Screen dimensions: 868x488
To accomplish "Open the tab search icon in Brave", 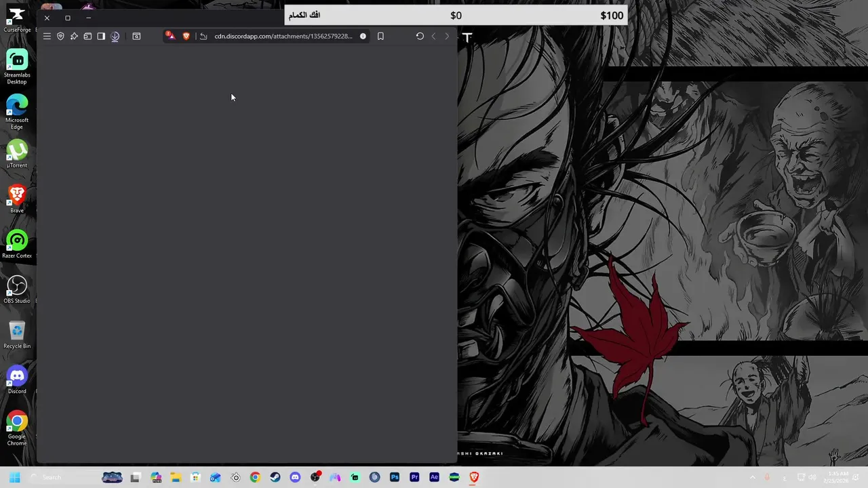I will coord(136,36).
